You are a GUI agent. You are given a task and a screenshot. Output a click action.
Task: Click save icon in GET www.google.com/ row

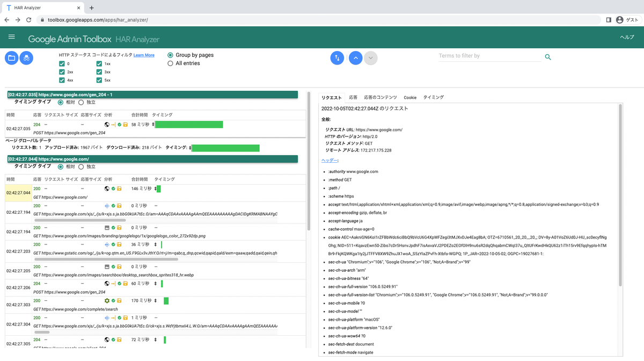[119, 189]
